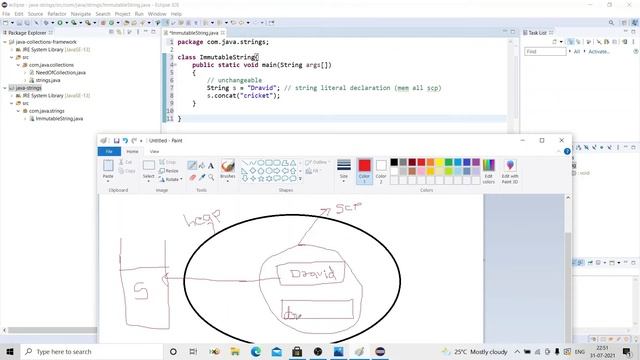The image size is (640, 360).
Task: Pick yellow color swatch
Action: pos(439,162)
